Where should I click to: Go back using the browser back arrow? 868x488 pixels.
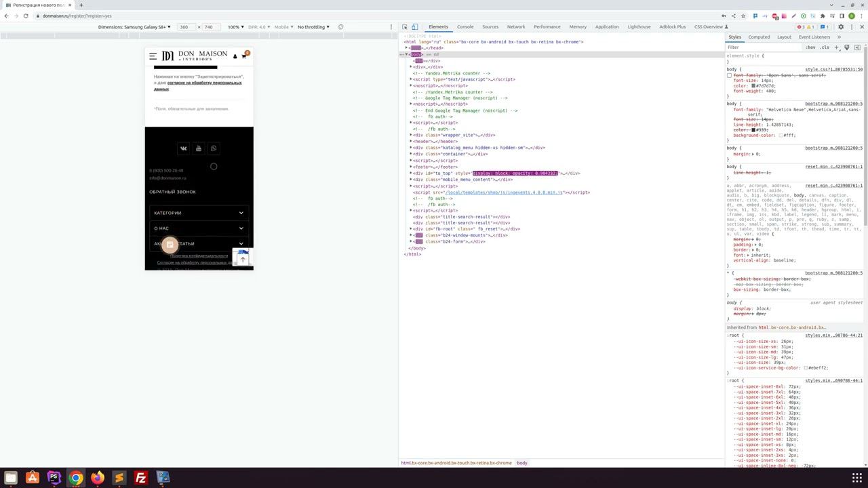point(6,16)
